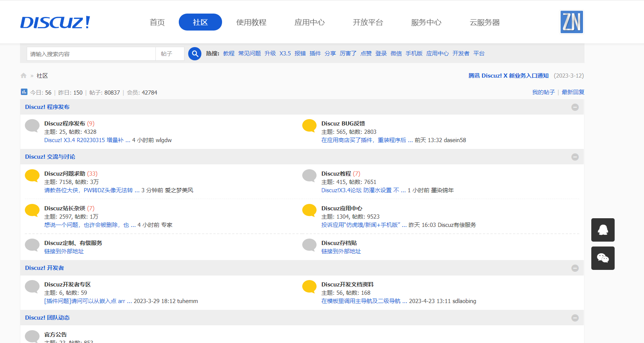644x343 pixels.
Task: Open the QQ contact floating button
Action: tap(603, 230)
